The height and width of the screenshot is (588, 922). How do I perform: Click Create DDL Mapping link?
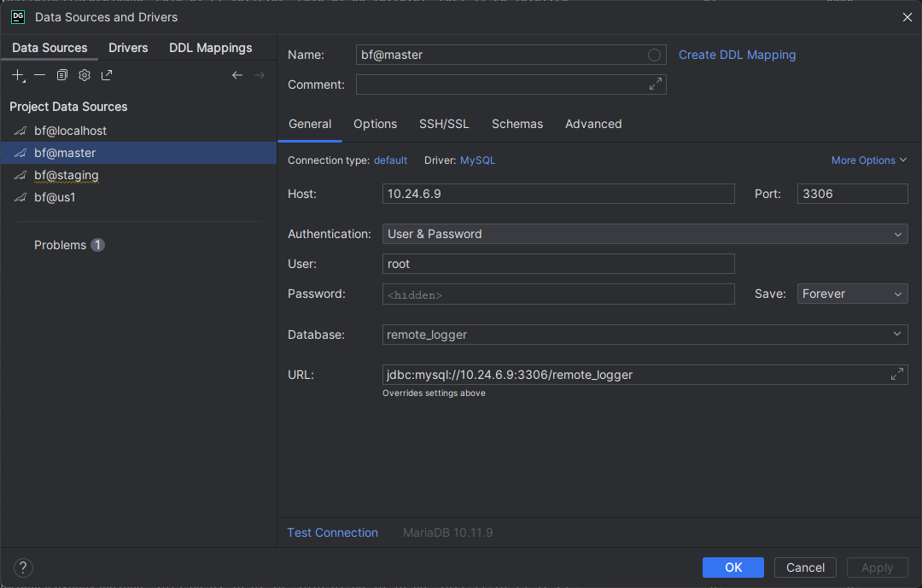pyautogui.click(x=737, y=55)
